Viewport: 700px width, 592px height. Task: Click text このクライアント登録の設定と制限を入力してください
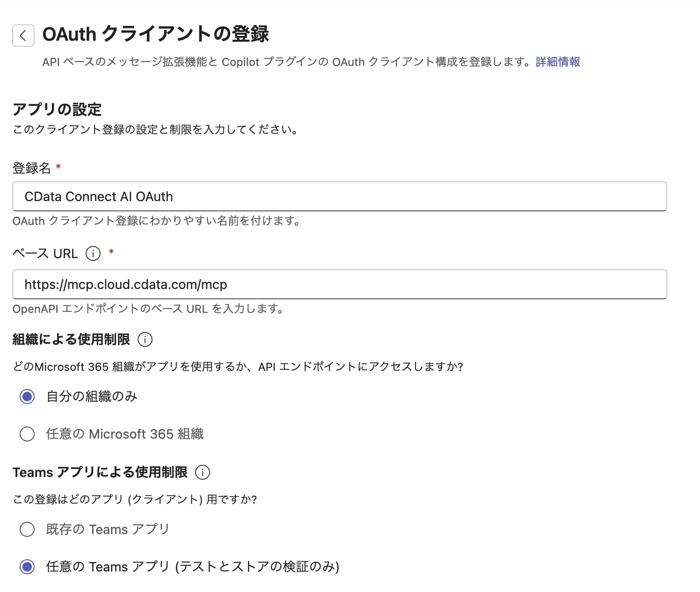[x=155, y=130]
